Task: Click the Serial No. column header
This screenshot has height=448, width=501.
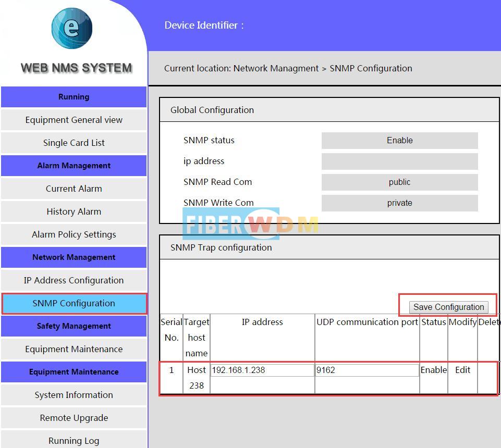Action: click(x=172, y=330)
